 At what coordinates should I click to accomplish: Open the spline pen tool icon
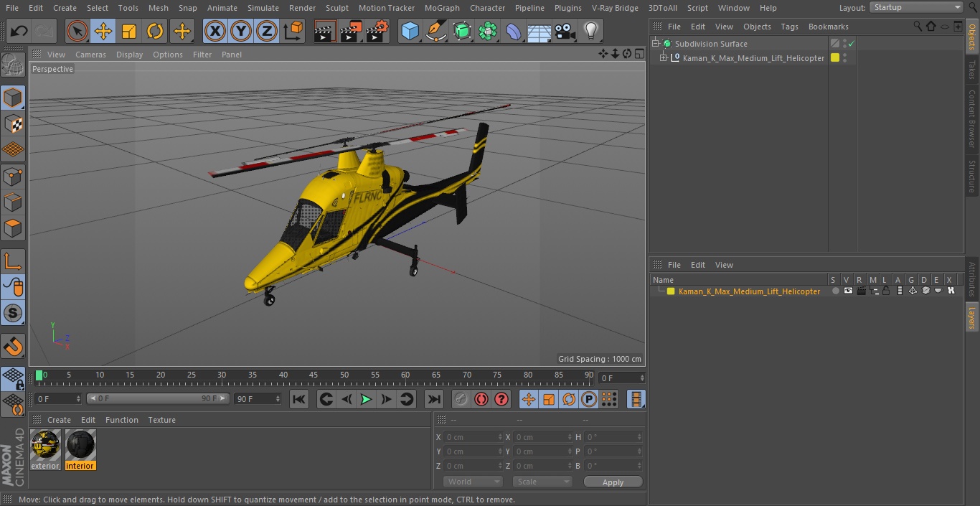[x=436, y=31]
